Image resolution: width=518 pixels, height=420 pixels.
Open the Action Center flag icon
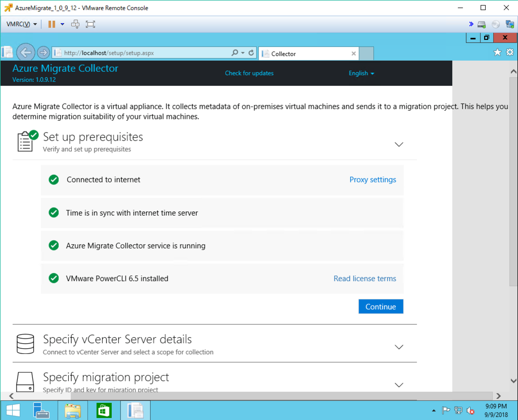coord(446,410)
